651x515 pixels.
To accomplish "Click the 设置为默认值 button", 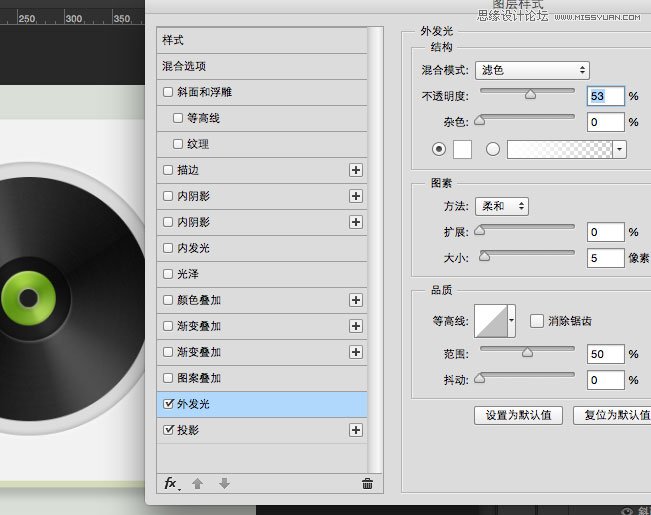I will tap(518, 415).
